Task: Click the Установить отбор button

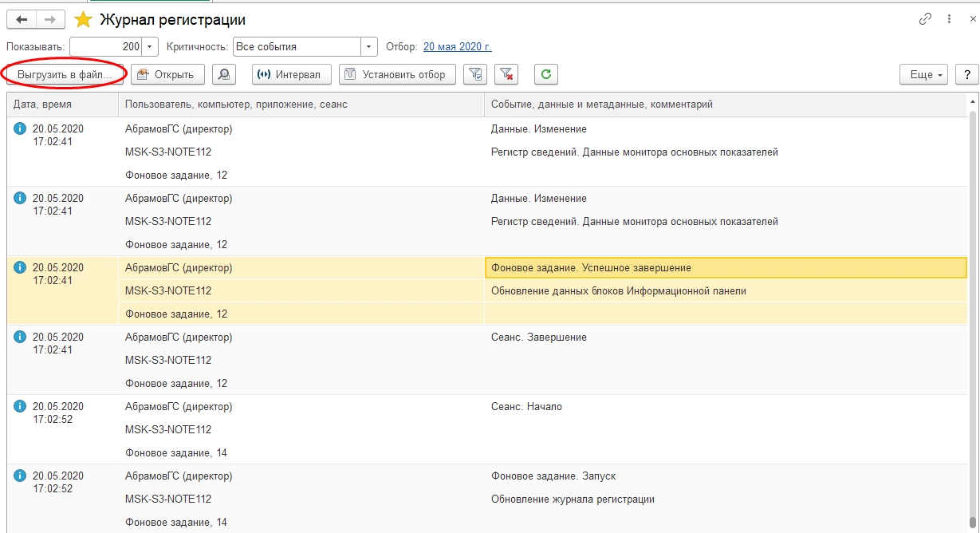Action: [x=397, y=74]
